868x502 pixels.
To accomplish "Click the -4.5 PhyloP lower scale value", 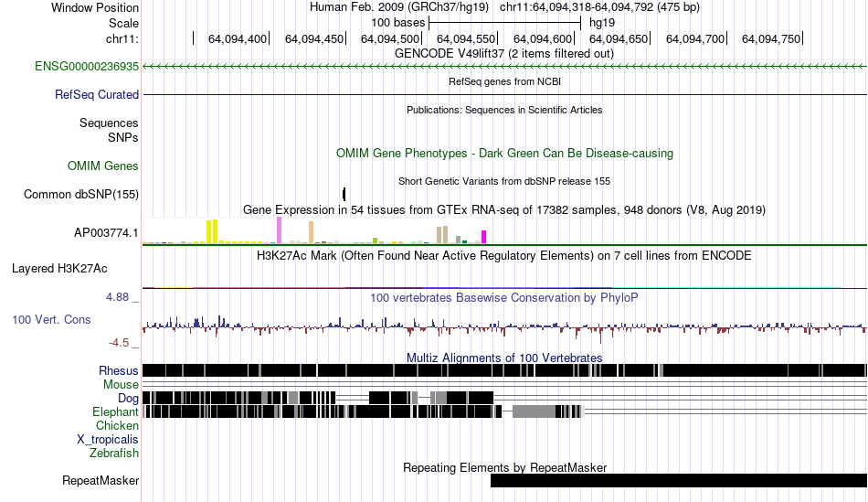I will tap(119, 343).
